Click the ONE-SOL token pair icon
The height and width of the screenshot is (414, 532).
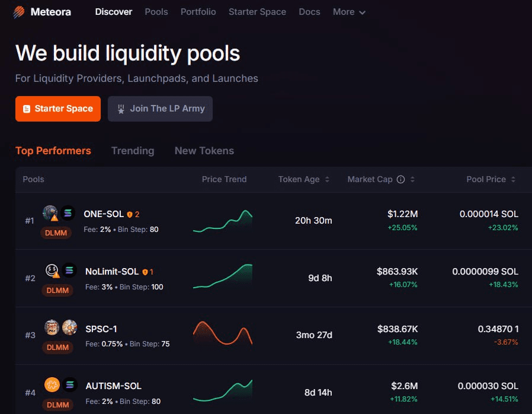click(59, 213)
